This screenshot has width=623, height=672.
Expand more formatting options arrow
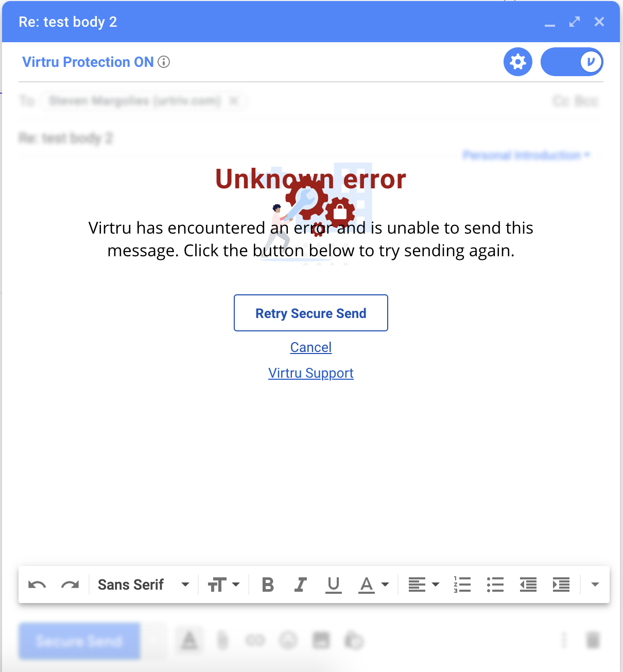(x=595, y=585)
